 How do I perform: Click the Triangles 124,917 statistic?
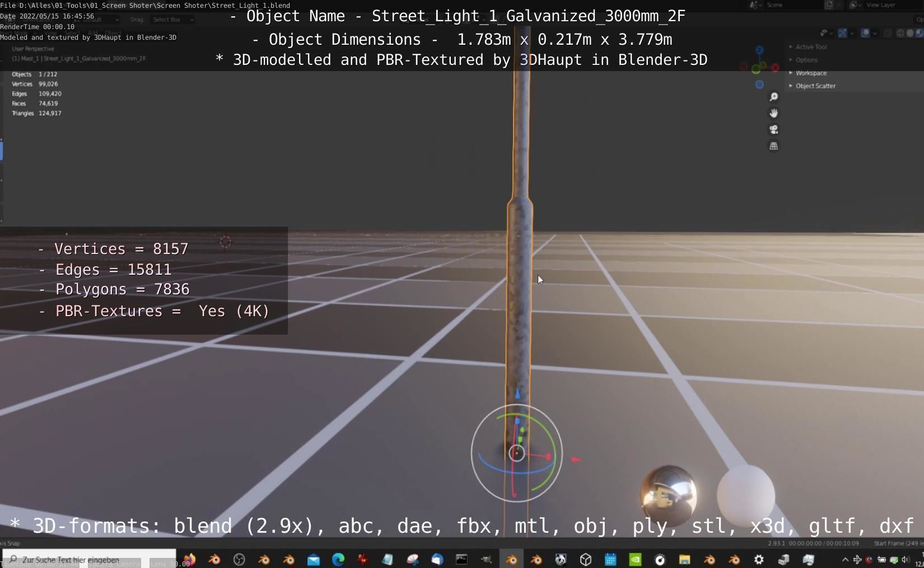click(36, 114)
